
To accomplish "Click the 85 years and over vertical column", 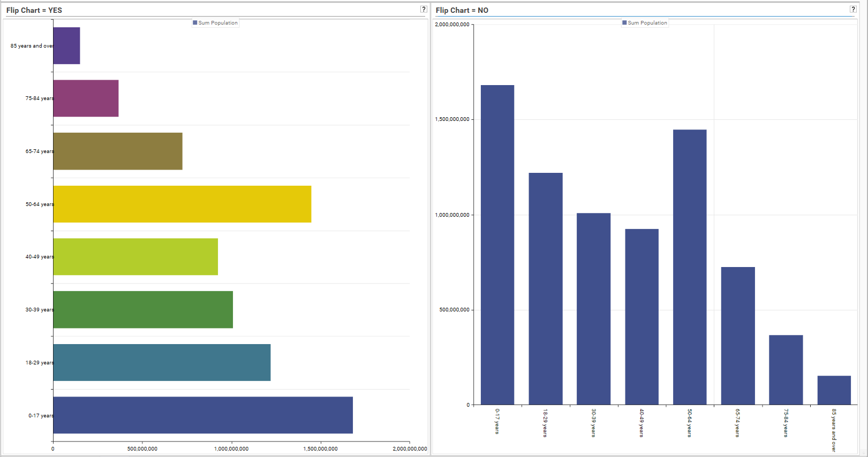I will point(834,390).
